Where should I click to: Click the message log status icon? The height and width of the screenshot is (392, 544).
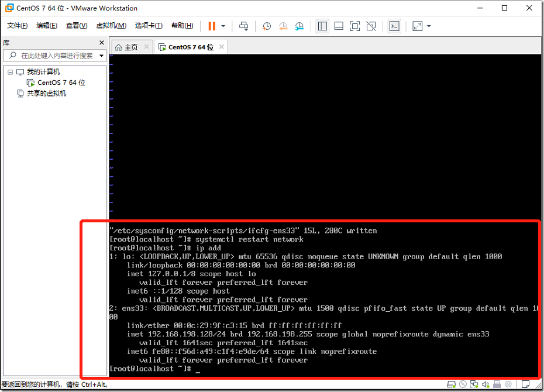click(x=526, y=384)
